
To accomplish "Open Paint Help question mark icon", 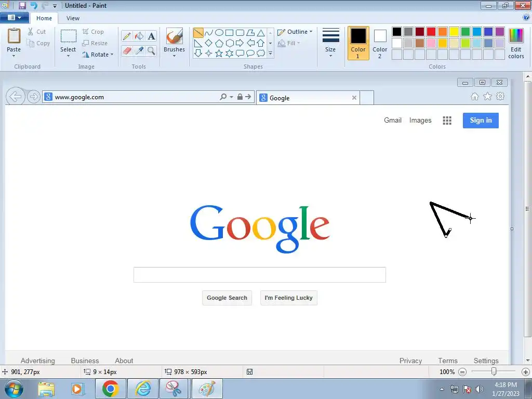I will (526, 18).
